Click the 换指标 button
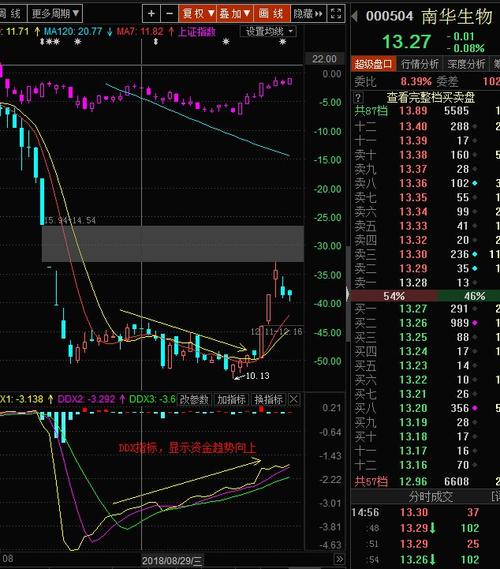Image resolution: width=500 pixels, height=569 pixels. point(268,400)
